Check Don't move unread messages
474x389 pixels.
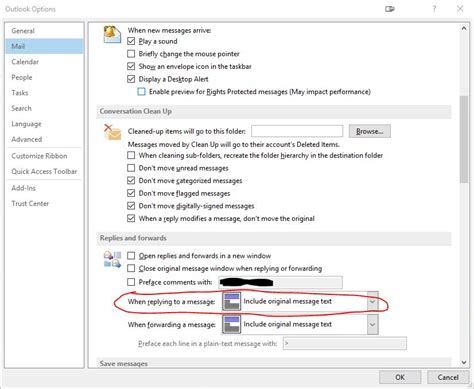point(131,168)
